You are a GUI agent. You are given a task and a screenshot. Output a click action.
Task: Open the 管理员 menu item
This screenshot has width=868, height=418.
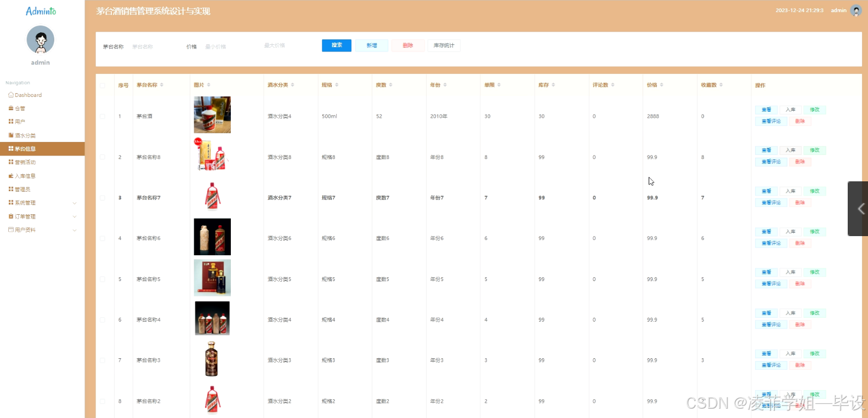[42, 189]
